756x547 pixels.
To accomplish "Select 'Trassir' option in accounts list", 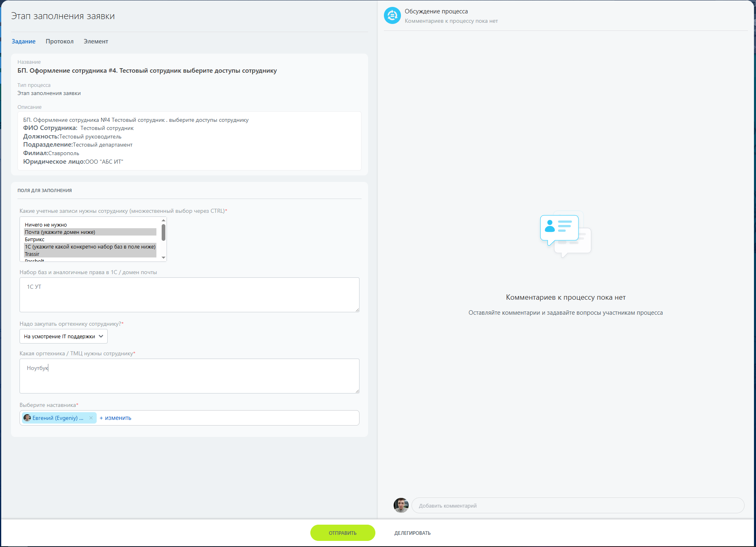I will point(90,254).
